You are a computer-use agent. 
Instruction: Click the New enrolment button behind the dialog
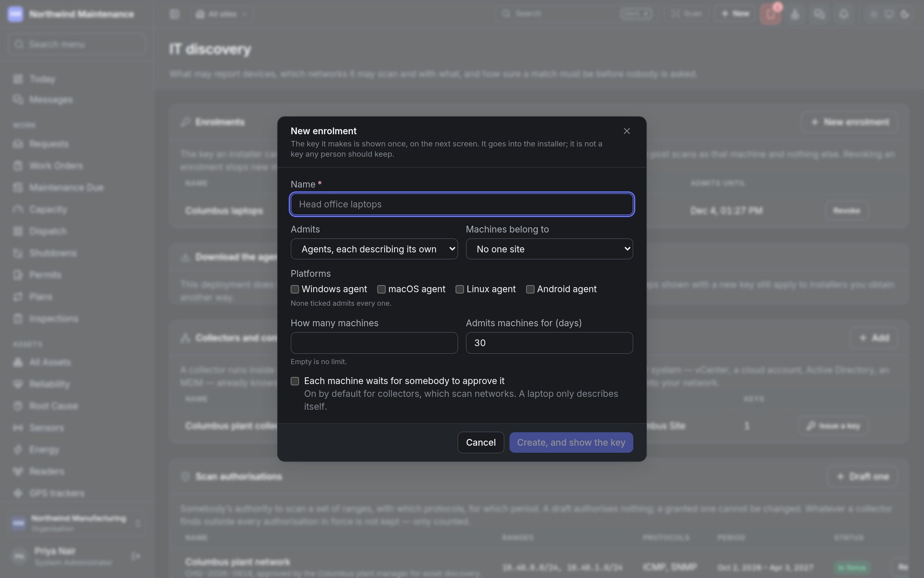click(x=850, y=122)
